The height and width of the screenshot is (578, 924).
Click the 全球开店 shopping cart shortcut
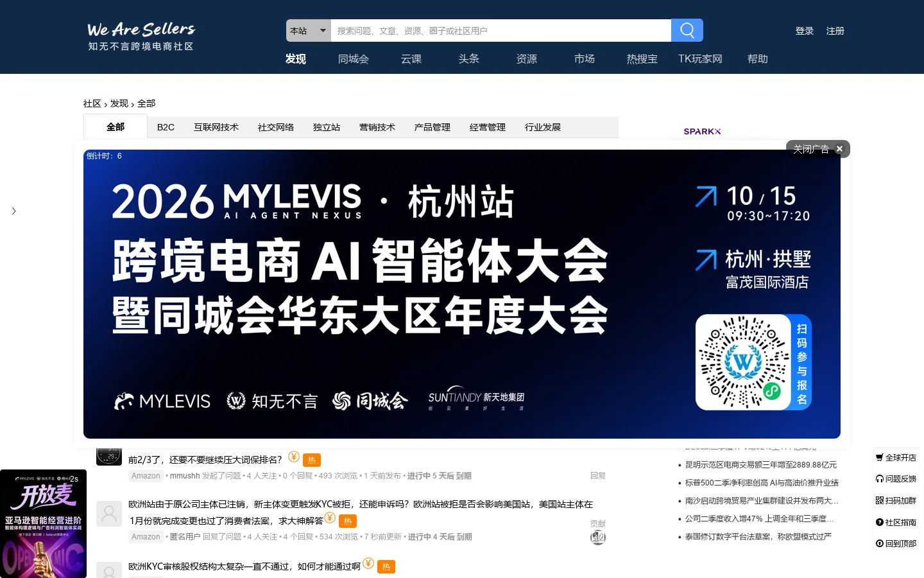coord(896,458)
